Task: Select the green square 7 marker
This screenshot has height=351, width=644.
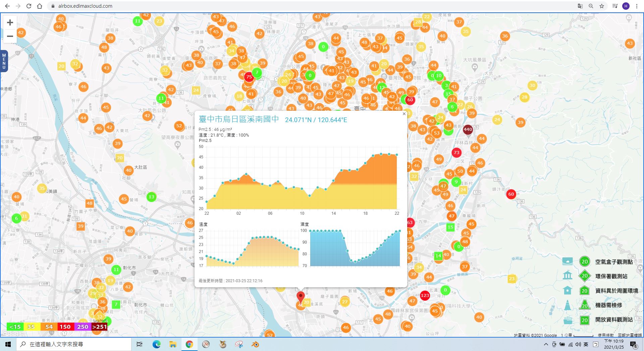Action: [x=116, y=304]
